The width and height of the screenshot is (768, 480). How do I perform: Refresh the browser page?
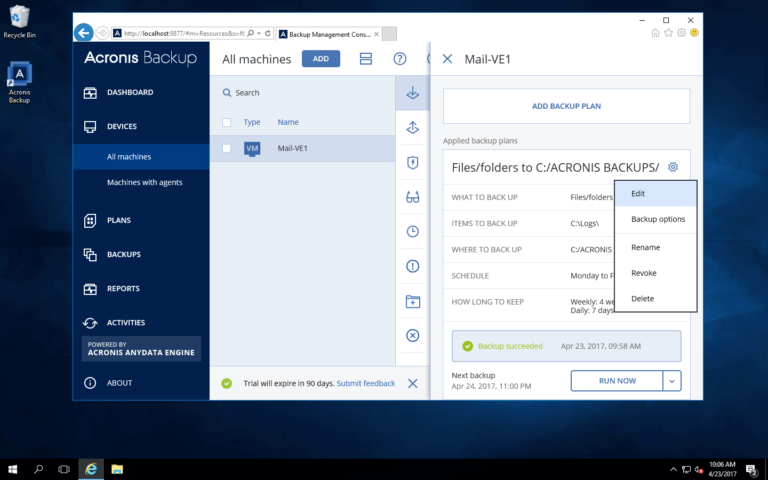(x=268, y=33)
